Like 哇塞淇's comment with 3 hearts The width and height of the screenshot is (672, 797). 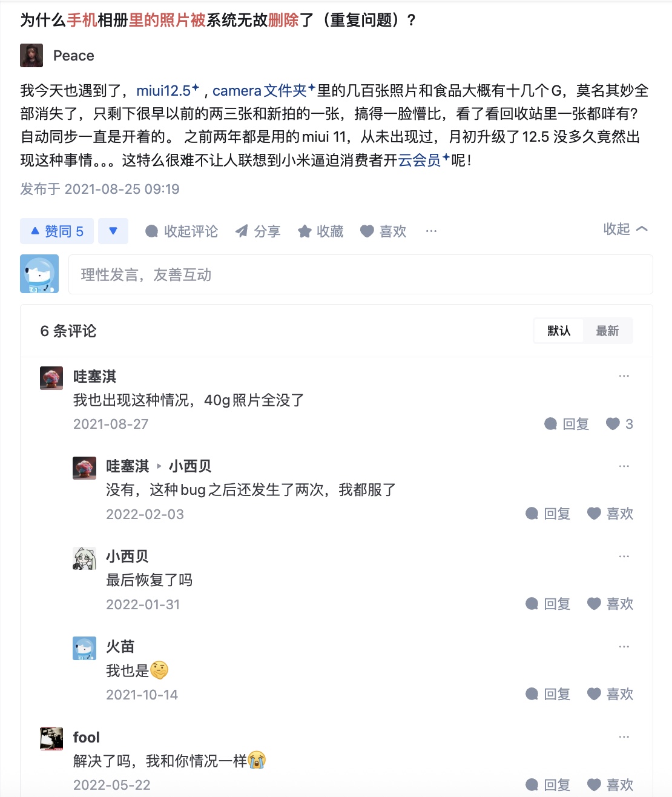click(619, 424)
